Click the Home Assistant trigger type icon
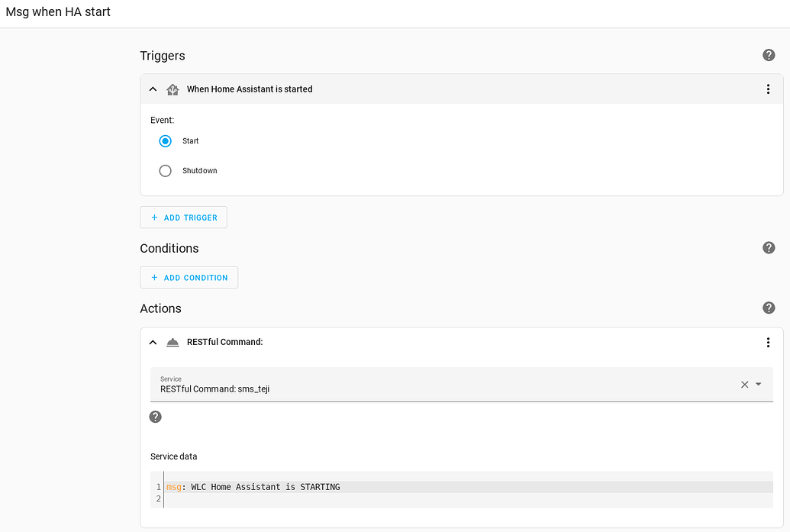 click(x=173, y=89)
